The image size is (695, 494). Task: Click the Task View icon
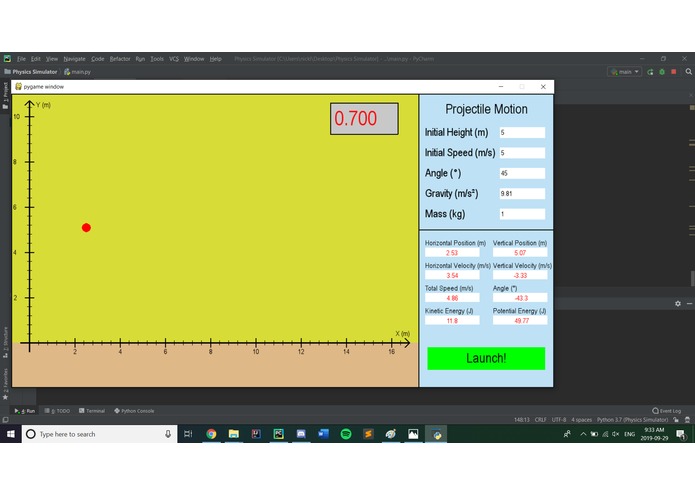click(188, 434)
